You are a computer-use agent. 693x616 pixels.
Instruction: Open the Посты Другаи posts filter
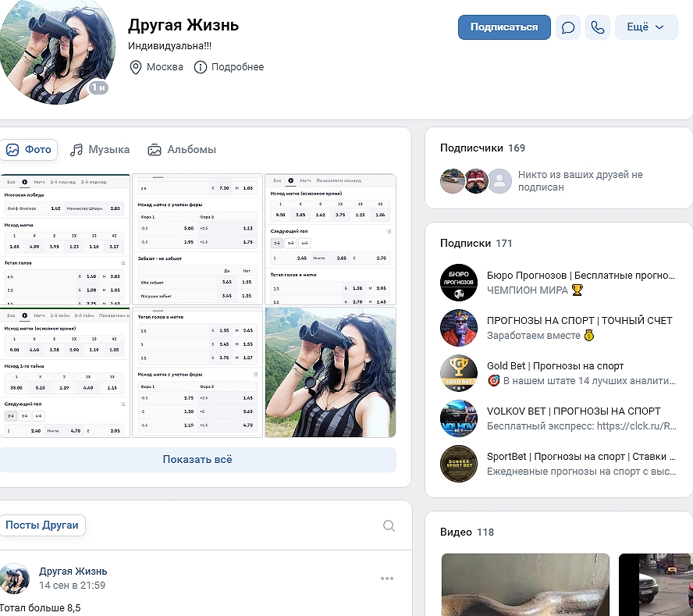tap(42, 525)
